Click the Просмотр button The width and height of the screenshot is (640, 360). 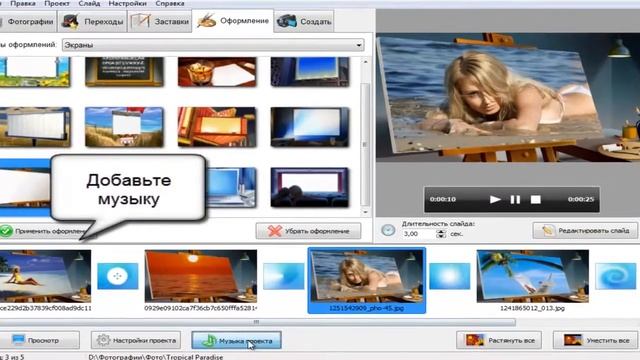coord(39,340)
